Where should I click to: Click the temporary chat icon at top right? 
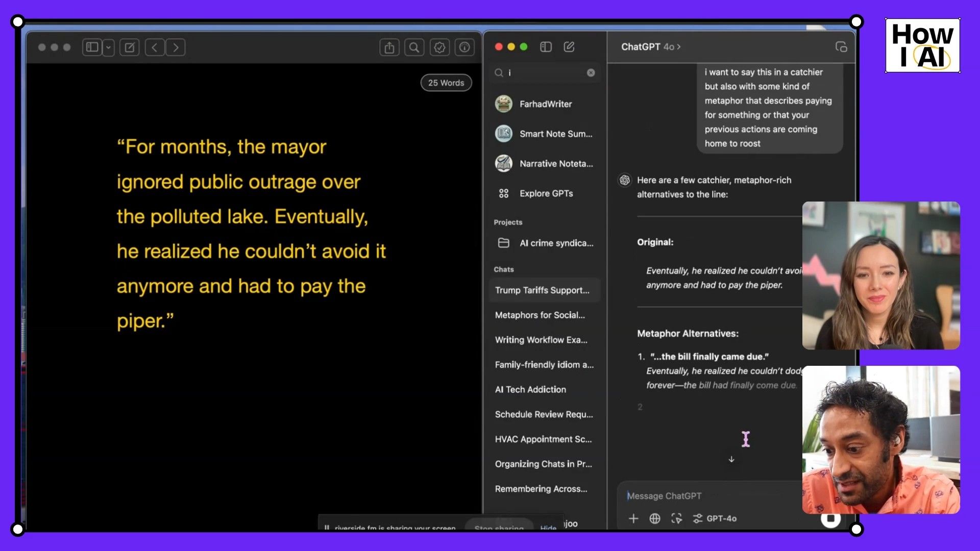coord(841,47)
